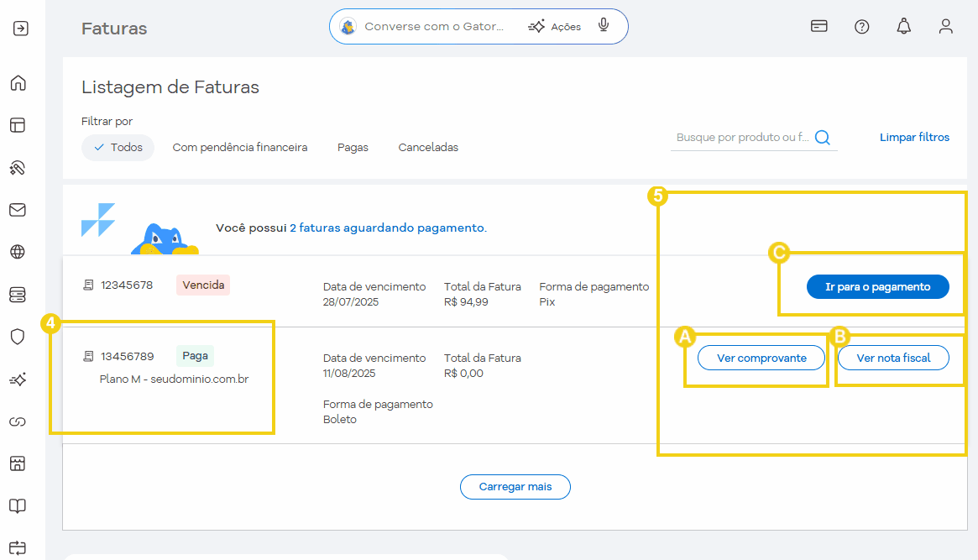The width and height of the screenshot is (978, 560).
Task: Open 2 faturas aguardando pagamento link
Action: coord(388,228)
